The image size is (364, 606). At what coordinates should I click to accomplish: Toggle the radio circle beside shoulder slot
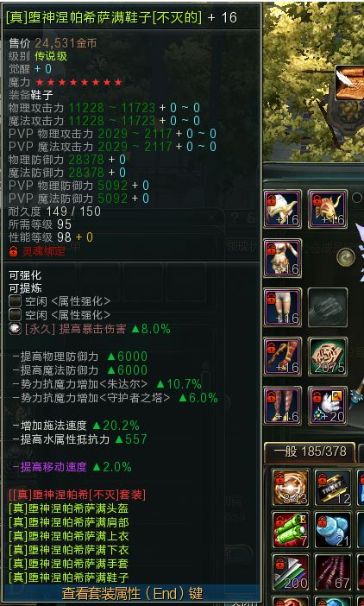tap(356, 198)
